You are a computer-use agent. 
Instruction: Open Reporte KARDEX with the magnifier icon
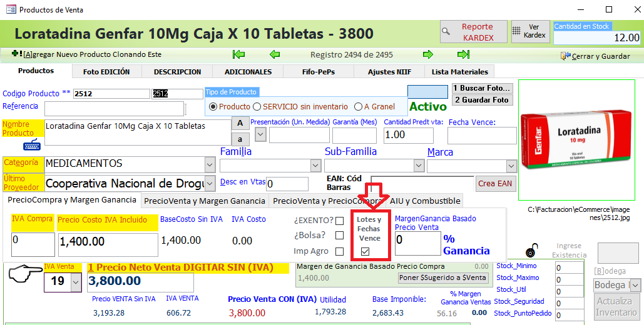[473, 32]
